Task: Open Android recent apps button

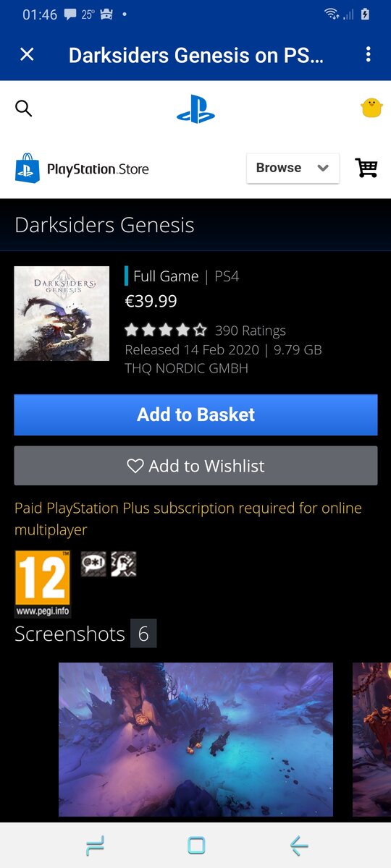Action: [x=94, y=845]
